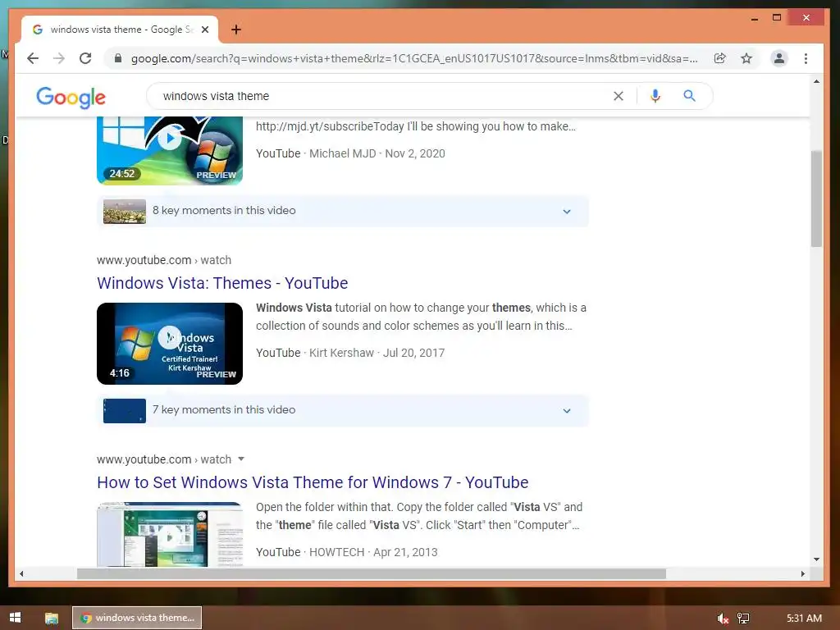Play the Michael MJD video thumbnail
This screenshot has width=840, height=630.
[x=170, y=151]
